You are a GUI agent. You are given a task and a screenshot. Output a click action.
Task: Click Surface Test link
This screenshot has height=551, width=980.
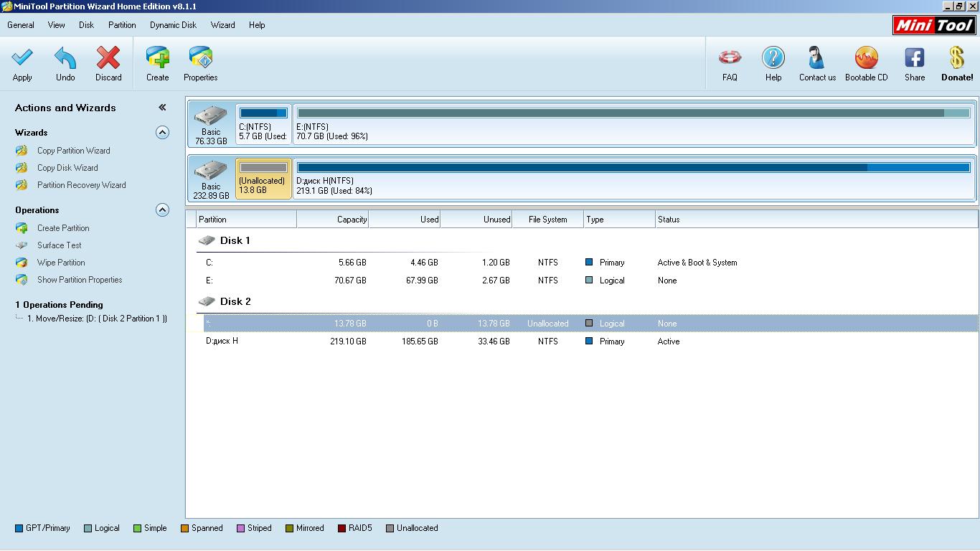[60, 245]
